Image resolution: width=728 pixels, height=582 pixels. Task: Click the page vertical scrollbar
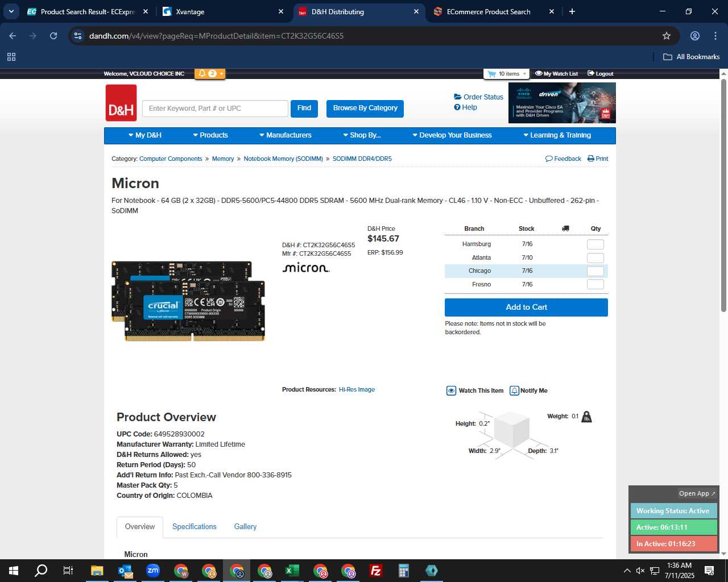click(724, 196)
